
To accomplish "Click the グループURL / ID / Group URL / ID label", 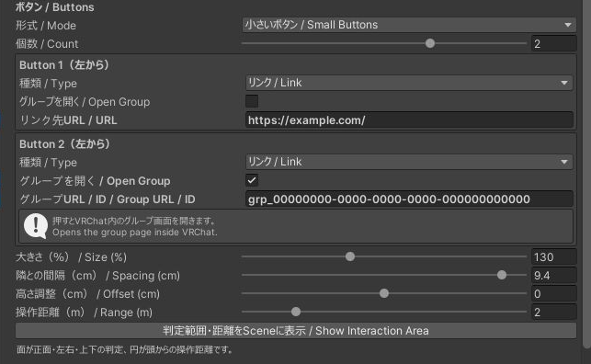I will click(108, 199).
